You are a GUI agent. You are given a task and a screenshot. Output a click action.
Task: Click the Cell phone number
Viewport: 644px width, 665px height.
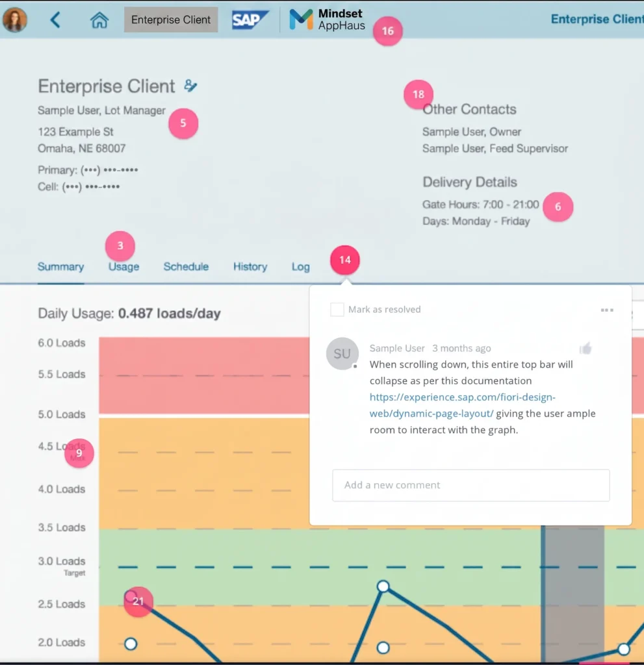79,186
